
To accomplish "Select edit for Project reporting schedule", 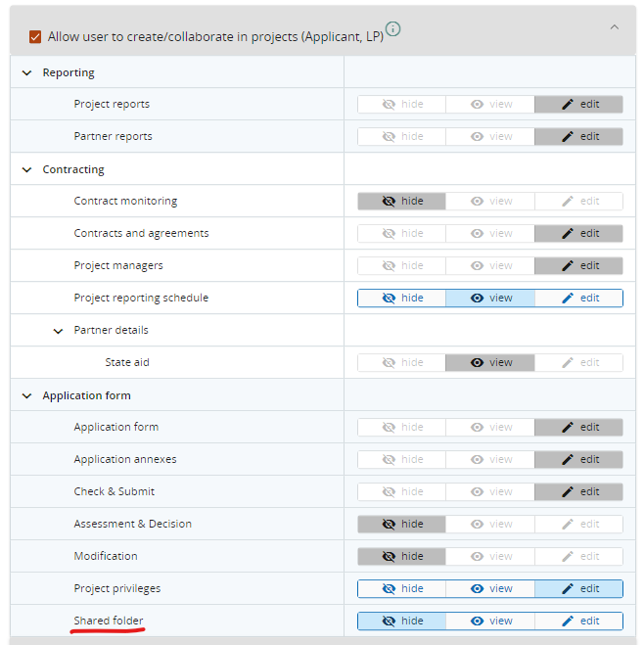I will coord(579,299).
